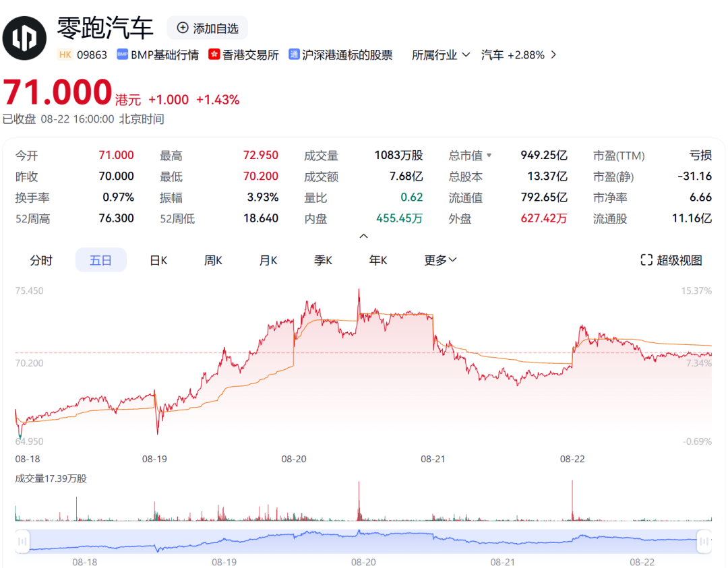Switch to the 日K chart tab
728x568 pixels.
coord(158,260)
